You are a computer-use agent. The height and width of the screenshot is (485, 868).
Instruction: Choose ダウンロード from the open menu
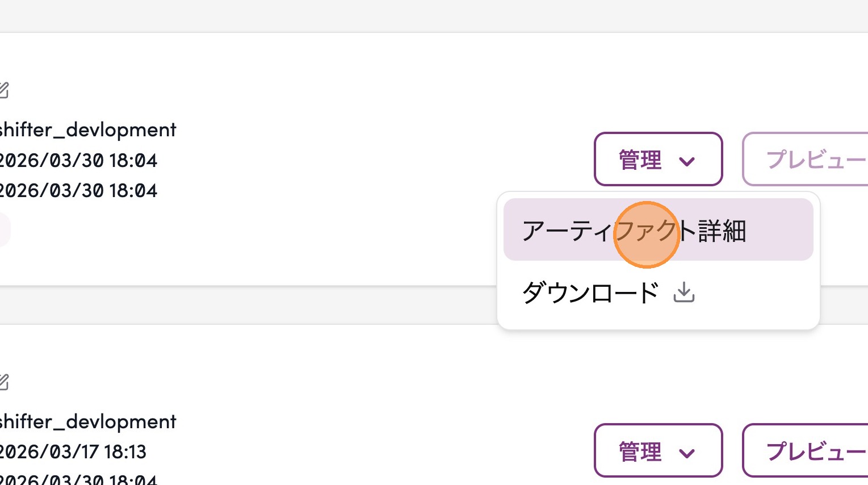click(590, 293)
